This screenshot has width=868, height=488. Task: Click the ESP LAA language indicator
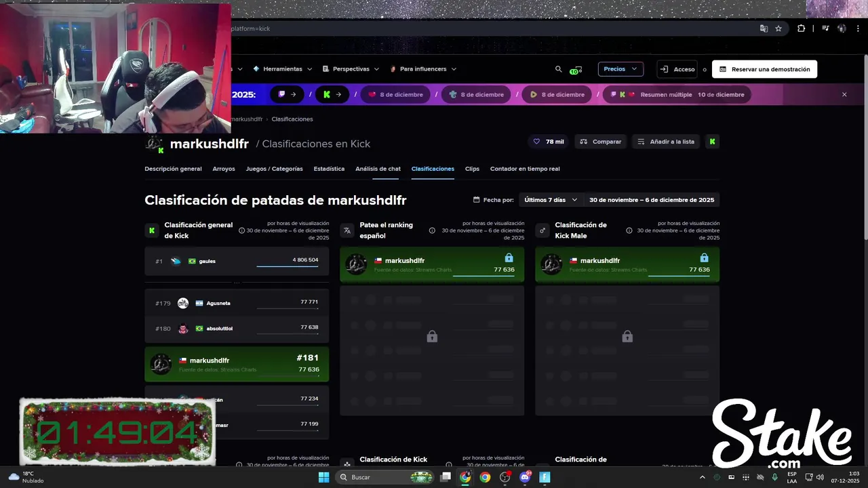pos(792,477)
